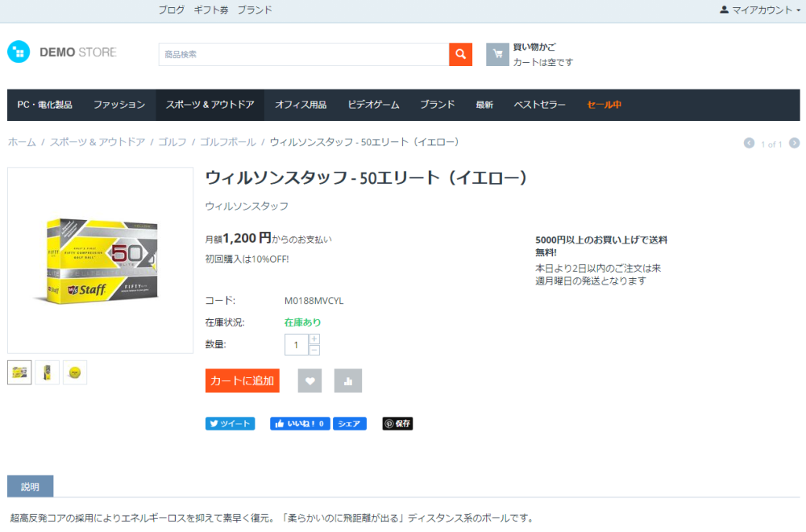Click the 5000円以上 free shipping notice
Viewport: 806px width, 532px height.
(x=601, y=246)
